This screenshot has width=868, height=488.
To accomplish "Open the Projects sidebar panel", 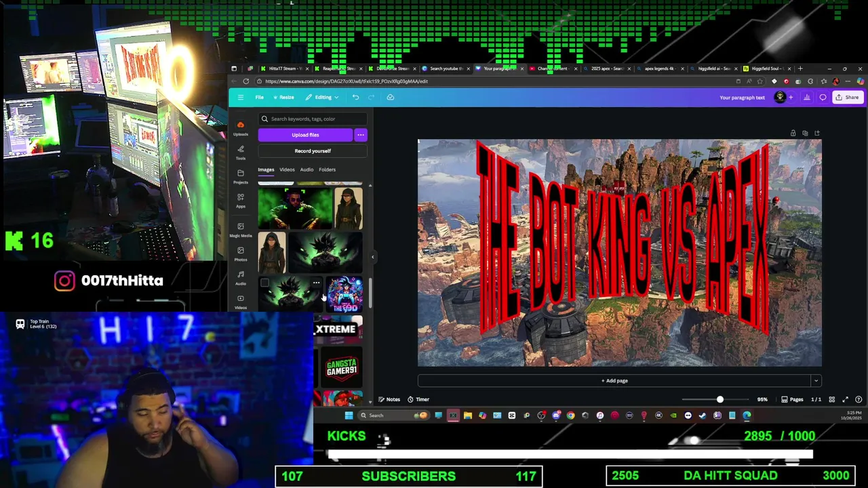I will 241,177.
